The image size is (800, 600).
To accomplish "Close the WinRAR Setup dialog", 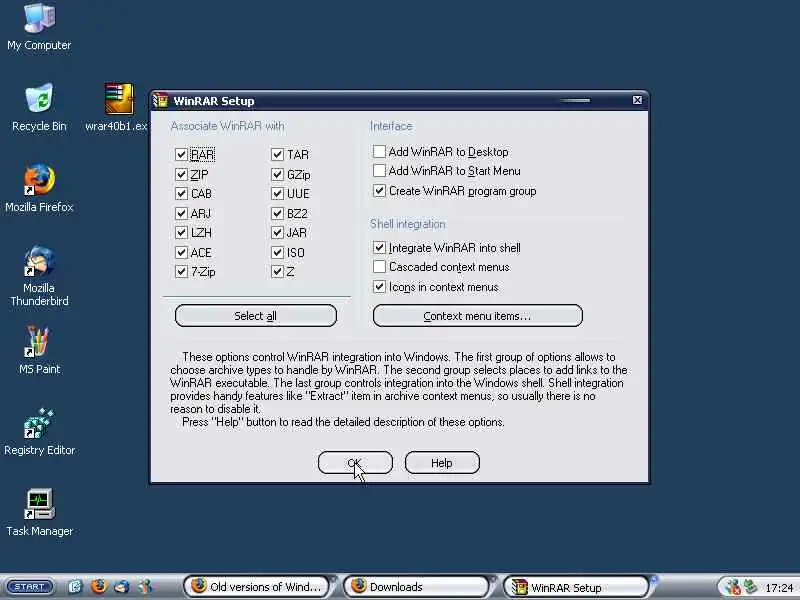I will click(637, 100).
